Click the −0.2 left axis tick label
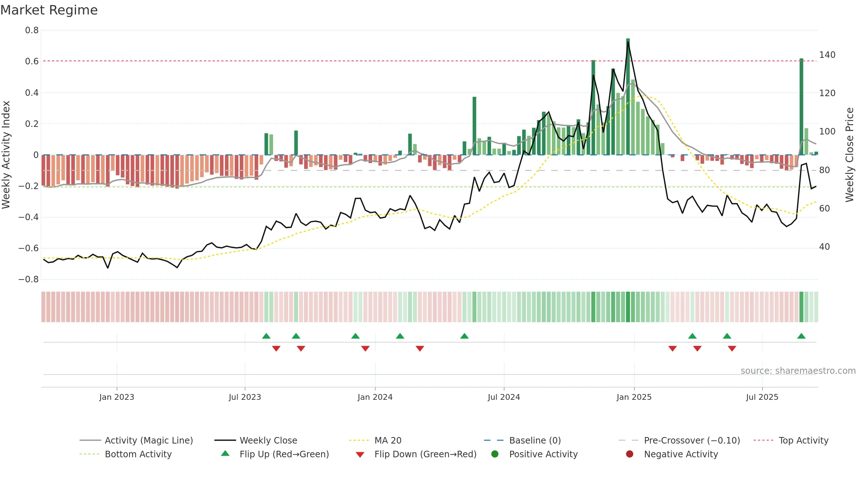The height and width of the screenshot is (488, 868). click(x=29, y=186)
